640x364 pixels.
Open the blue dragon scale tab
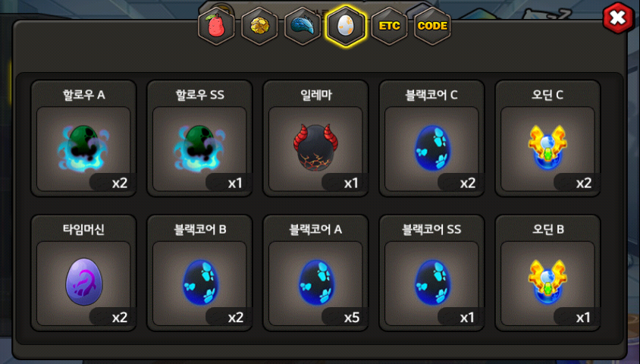303,26
